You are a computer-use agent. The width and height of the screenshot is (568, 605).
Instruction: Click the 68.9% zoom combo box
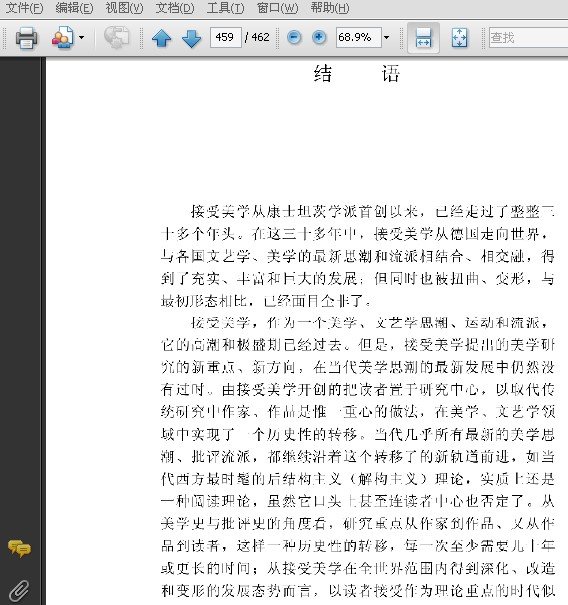[x=358, y=37]
